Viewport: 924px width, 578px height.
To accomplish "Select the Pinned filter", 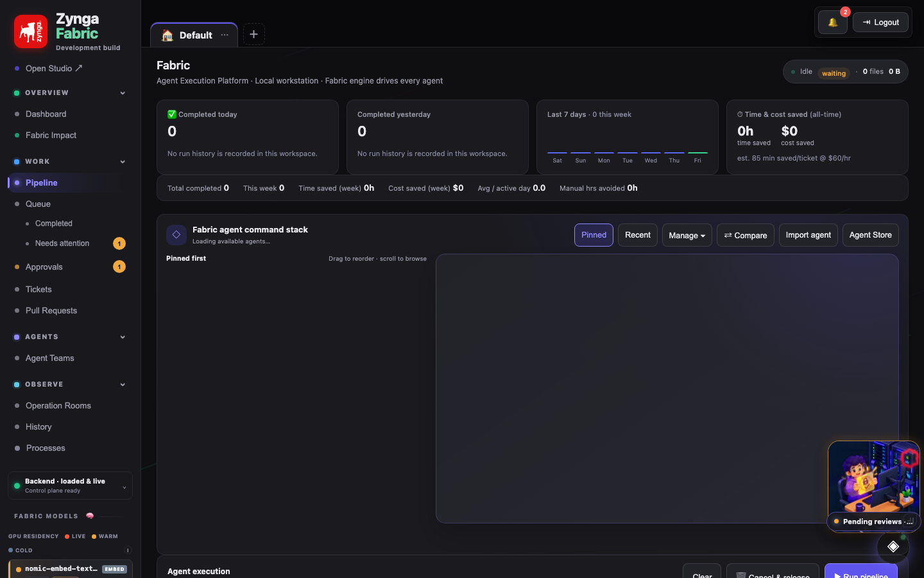I will click(594, 235).
